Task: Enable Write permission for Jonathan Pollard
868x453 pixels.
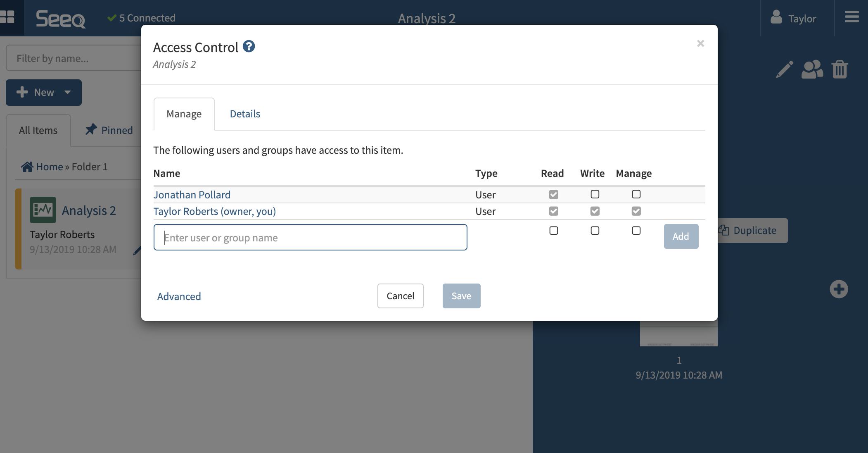Action: pos(595,194)
